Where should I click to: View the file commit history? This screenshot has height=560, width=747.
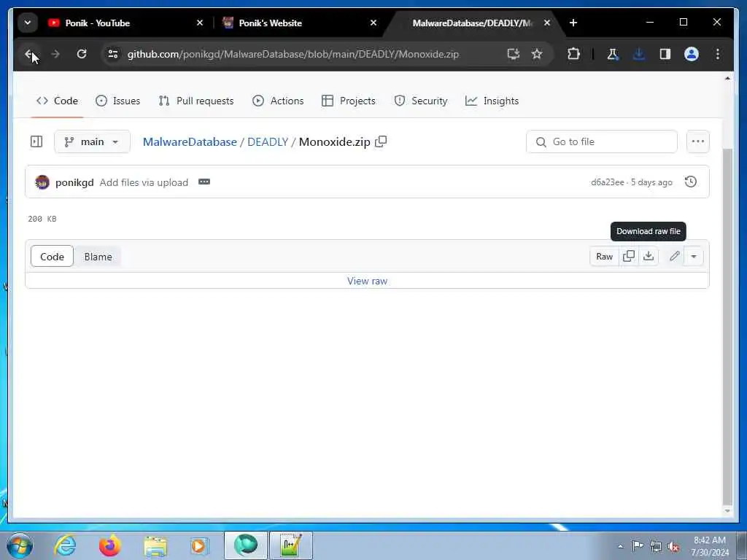pyautogui.click(x=691, y=182)
